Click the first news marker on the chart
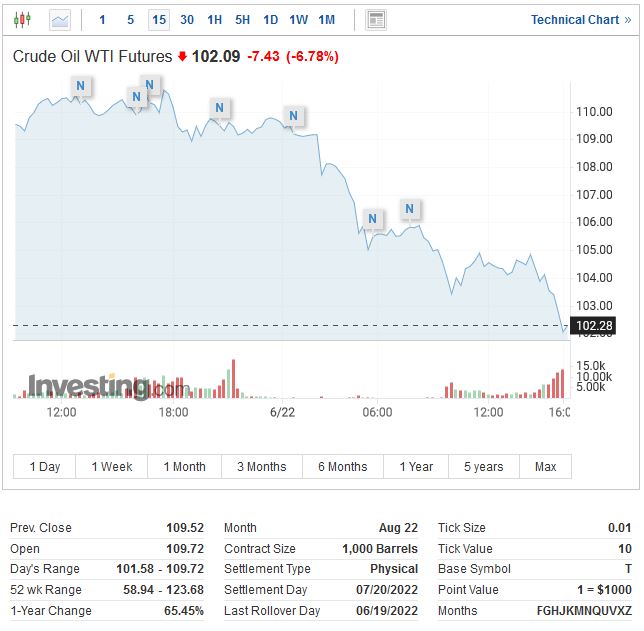 [80, 87]
